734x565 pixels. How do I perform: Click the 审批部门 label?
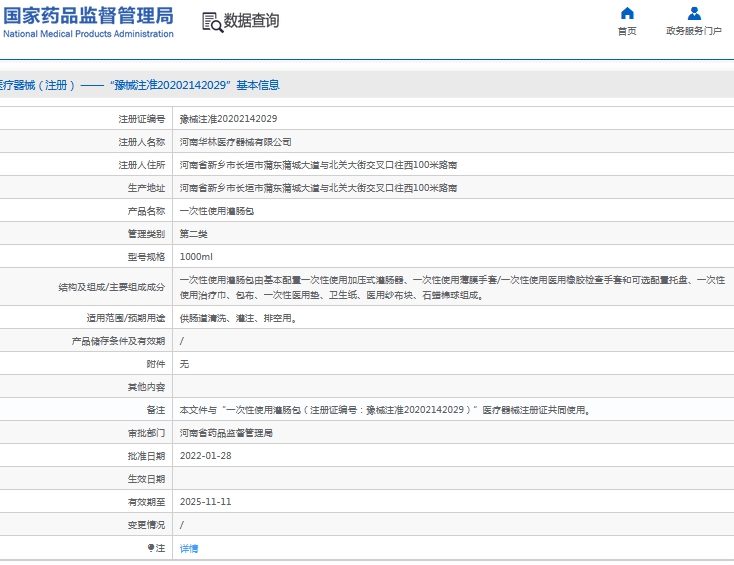point(147,433)
